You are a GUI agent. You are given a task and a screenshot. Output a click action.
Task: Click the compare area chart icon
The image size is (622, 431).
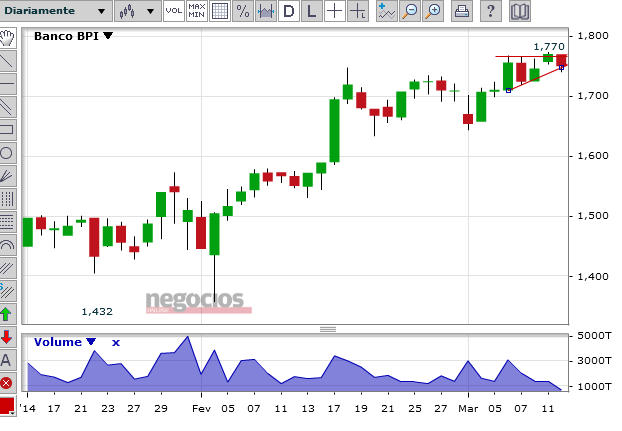click(266, 11)
